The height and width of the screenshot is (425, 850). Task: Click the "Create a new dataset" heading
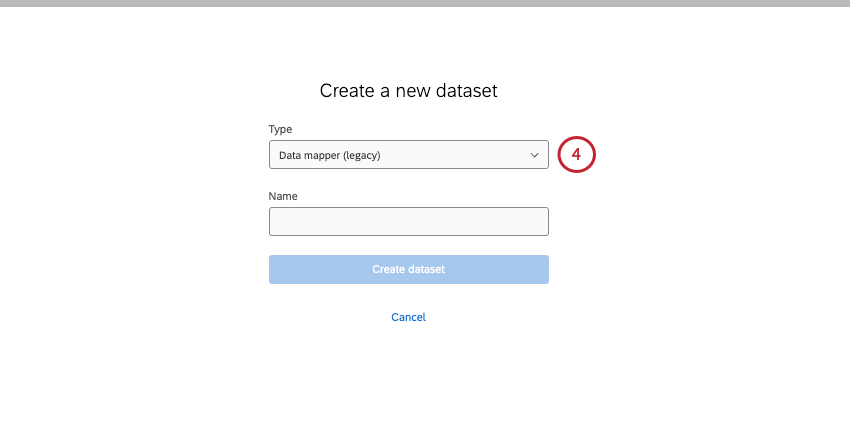tap(408, 91)
